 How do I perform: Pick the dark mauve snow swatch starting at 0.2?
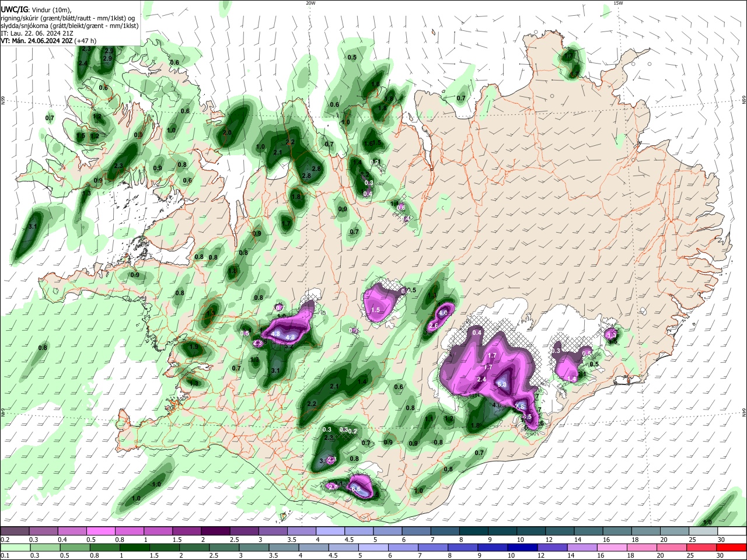pyautogui.click(x=15, y=531)
